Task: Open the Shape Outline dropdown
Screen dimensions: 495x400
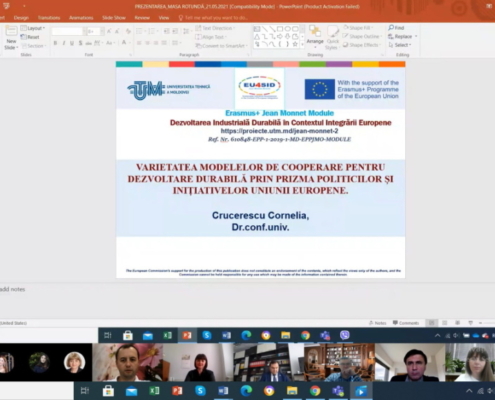Action: coord(362,36)
